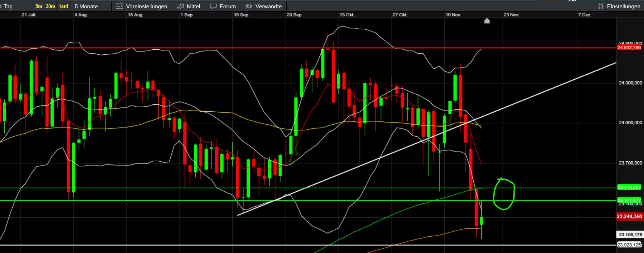Select the white 23.100,178 price label
The image size is (644, 253).
[x=630, y=235]
